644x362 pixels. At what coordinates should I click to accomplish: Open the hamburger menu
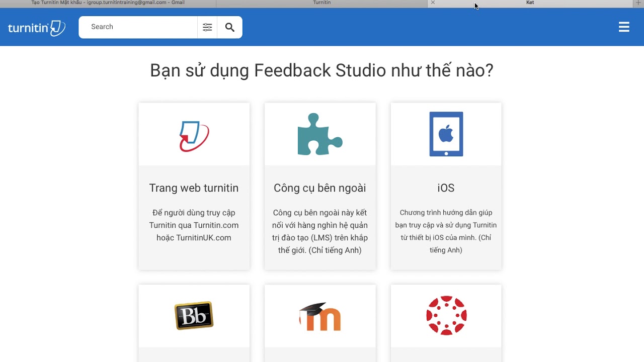[x=624, y=27]
